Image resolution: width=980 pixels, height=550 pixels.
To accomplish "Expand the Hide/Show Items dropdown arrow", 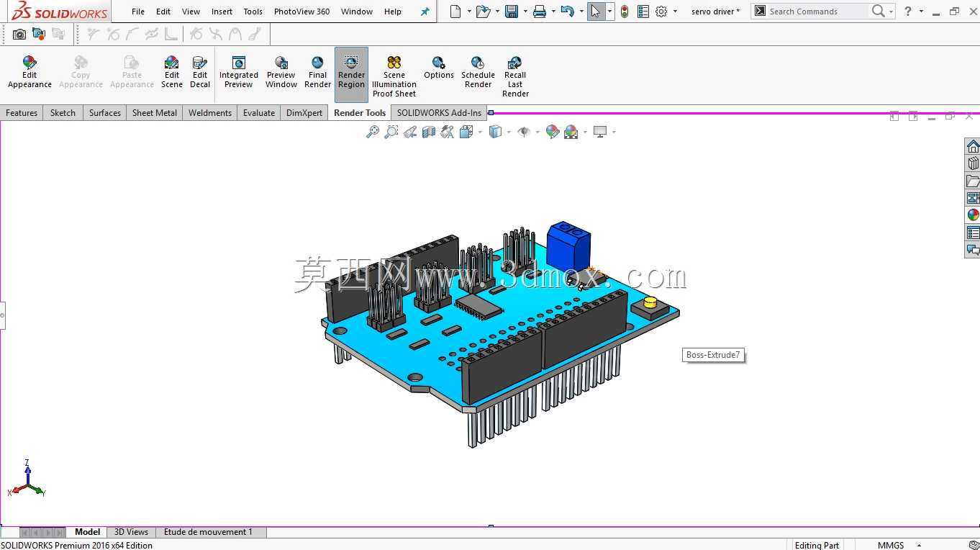I will pyautogui.click(x=537, y=132).
